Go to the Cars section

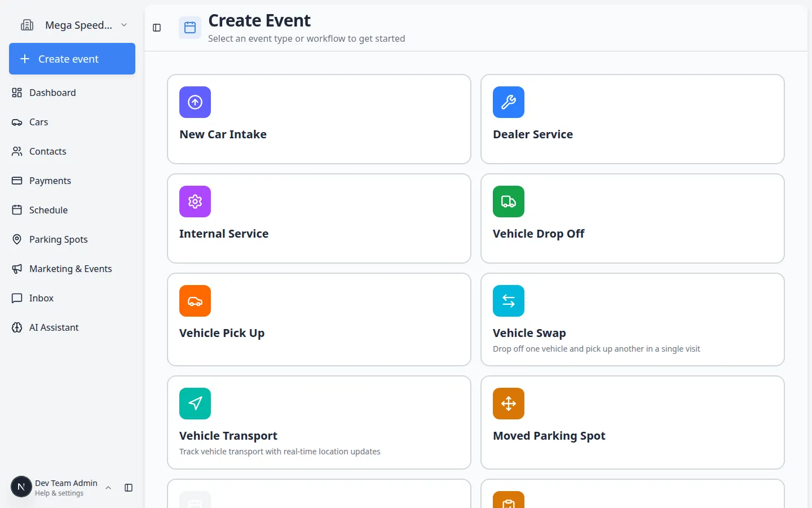click(x=72, y=122)
